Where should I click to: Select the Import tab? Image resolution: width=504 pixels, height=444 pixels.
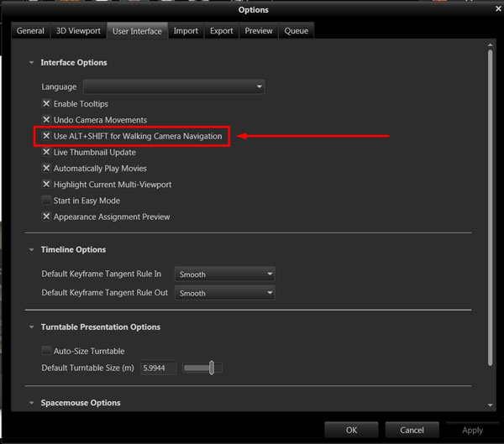pos(186,31)
